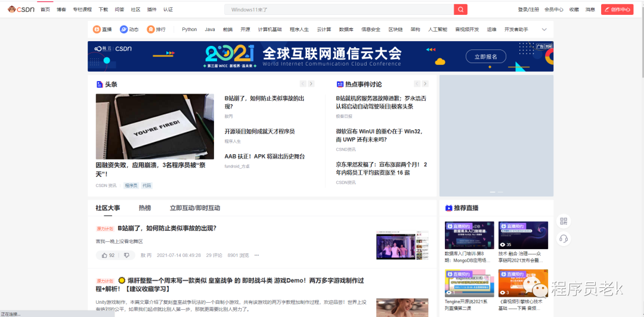Expand the category bar chevron arrow
The image size is (644, 317).
544,30
